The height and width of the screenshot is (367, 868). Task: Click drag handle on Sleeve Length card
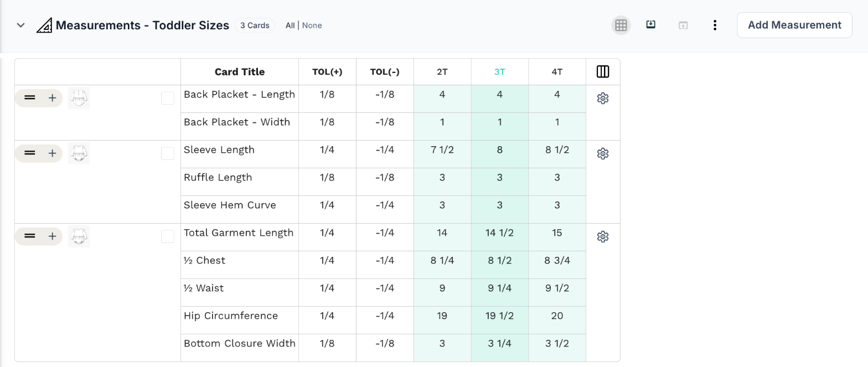coord(30,153)
